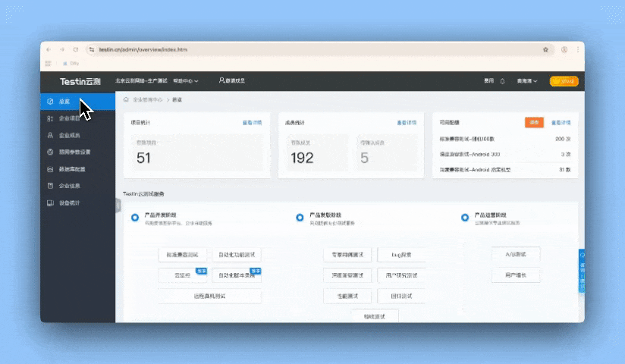The width and height of the screenshot is (625, 364).
Task: Open 设备统计 from sidebar icon
Action: pos(50,203)
